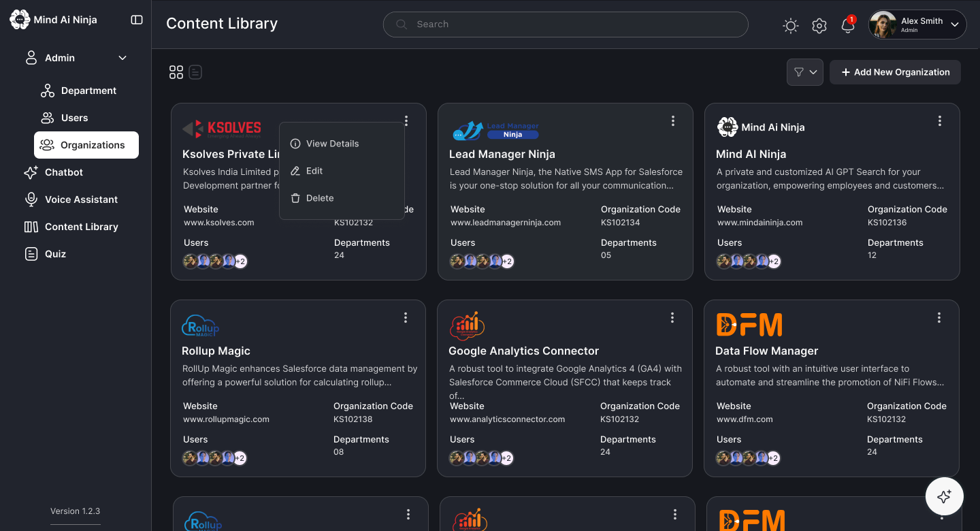Switch to list view
The image size is (980, 531).
pyautogui.click(x=195, y=72)
